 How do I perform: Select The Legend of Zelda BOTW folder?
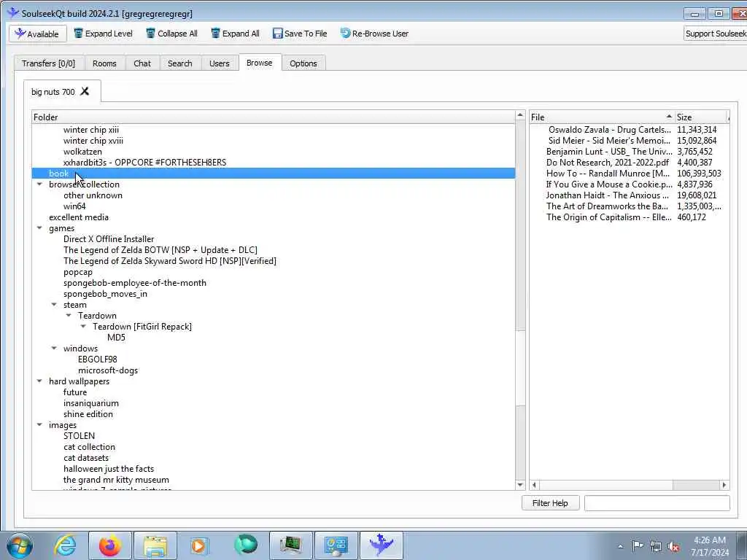point(160,250)
